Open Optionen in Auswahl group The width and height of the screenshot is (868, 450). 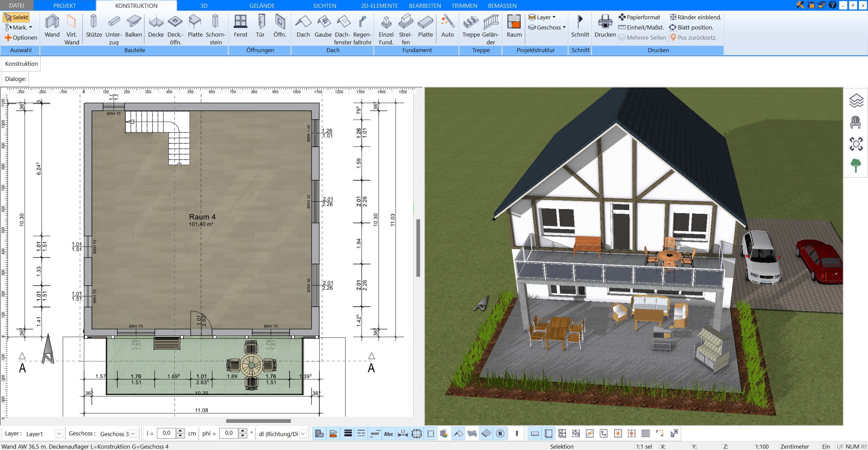pos(21,38)
